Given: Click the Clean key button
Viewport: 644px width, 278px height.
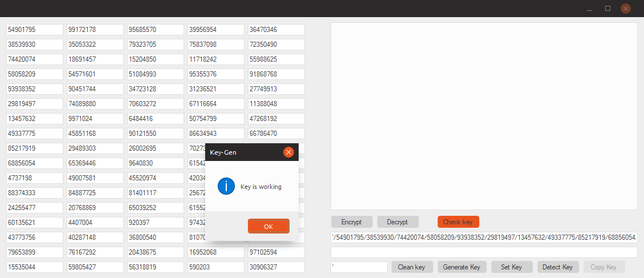Looking at the screenshot, I should point(412,267).
